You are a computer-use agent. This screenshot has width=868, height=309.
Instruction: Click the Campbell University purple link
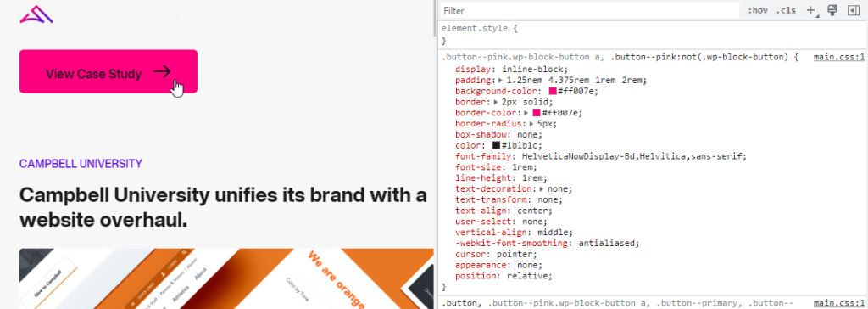click(81, 164)
